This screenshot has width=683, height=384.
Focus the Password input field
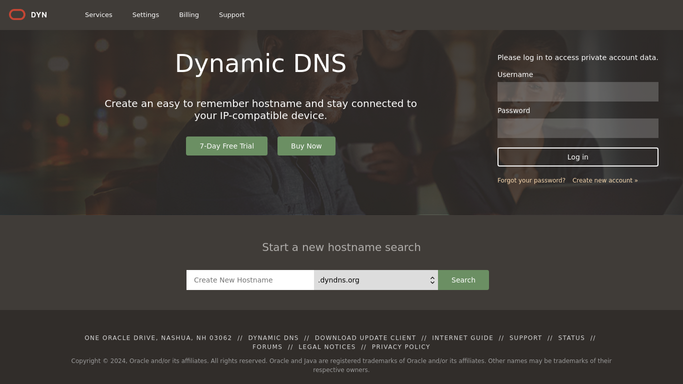pos(578,128)
